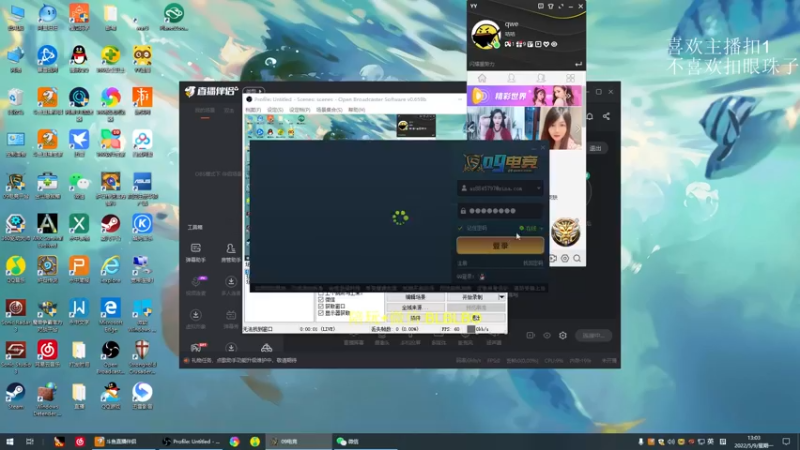Viewport: 800px width, 450px height.
Task: Open the YY contacts tab
Action: coord(511,78)
